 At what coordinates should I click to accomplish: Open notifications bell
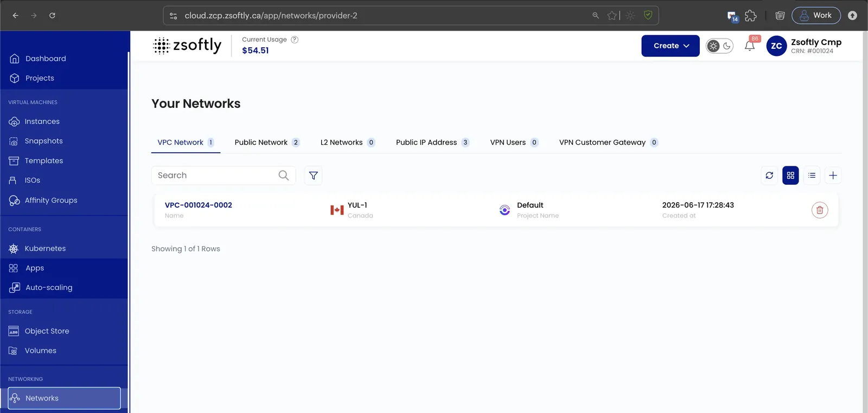click(750, 46)
